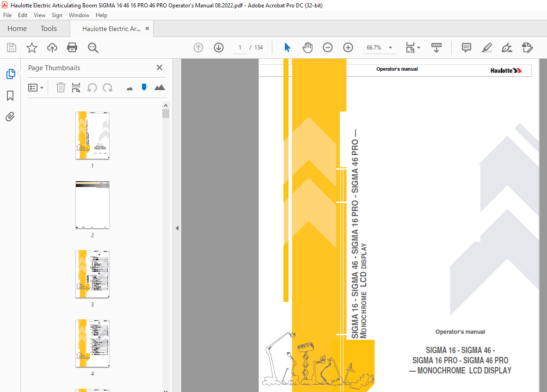Viewport: 547px width, 392px height.
Task: Add a comment with the sticky note icon
Action: coord(467,48)
